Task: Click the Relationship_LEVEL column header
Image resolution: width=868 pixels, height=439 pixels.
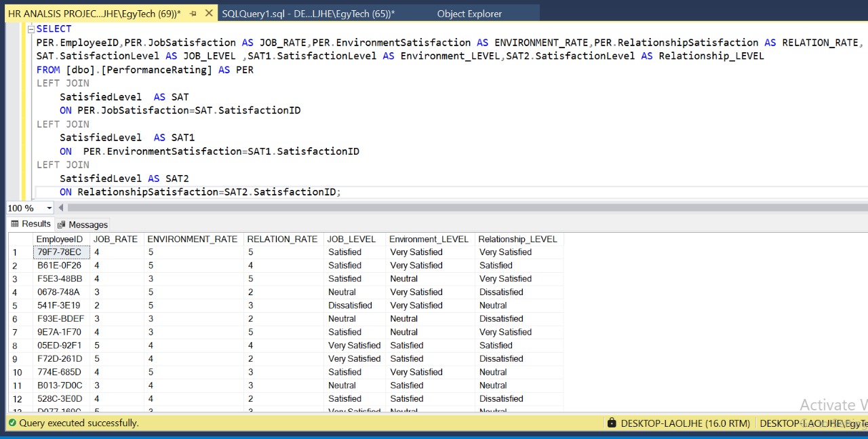Action: pos(519,239)
